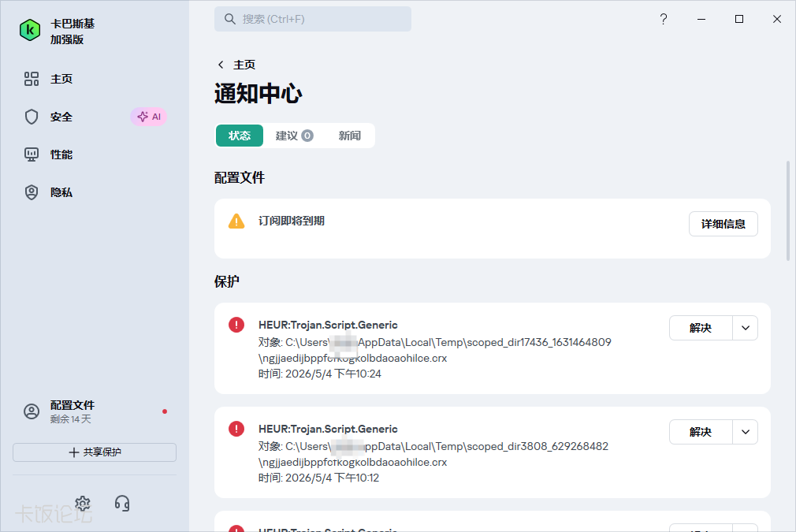This screenshot has height=532, width=796.
Task: Click the red notification dot beside 配置文件
Action: click(x=165, y=411)
